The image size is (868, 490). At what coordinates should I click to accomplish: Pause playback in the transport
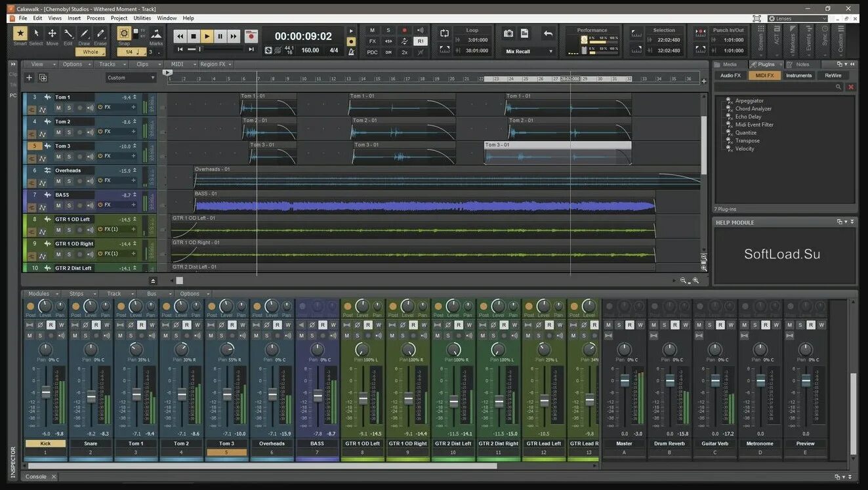pyautogui.click(x=220, y=37)
